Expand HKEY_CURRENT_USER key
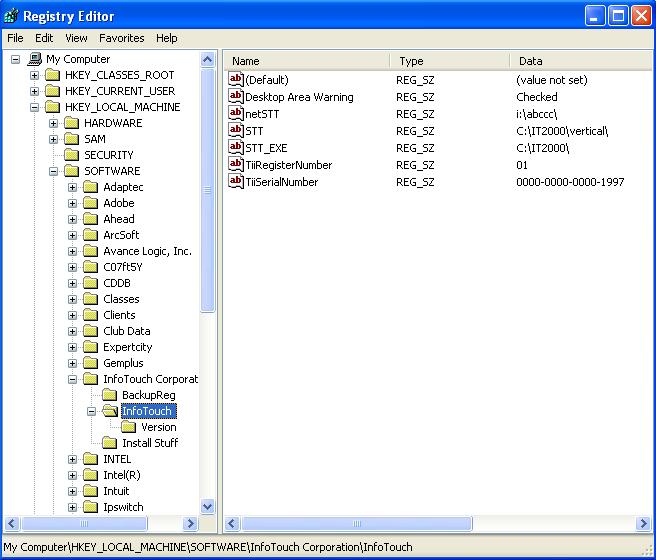 [x=34, y=91]
